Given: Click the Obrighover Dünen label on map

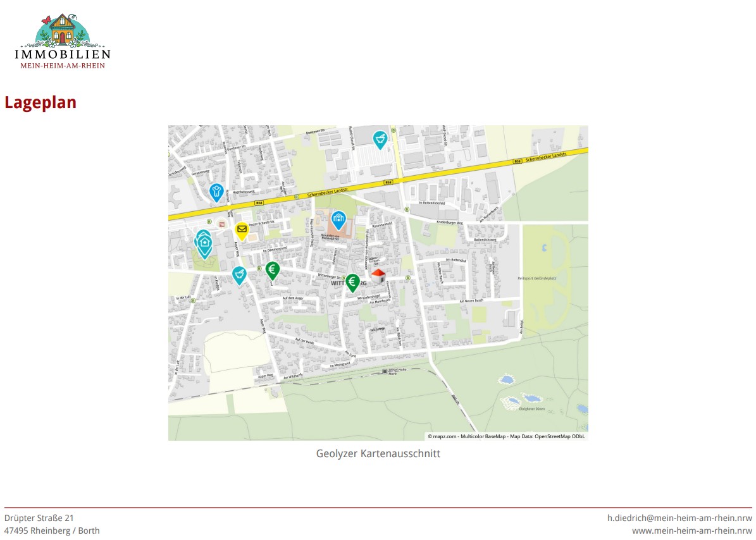Looking at the screenshot, I should pos(531,408).
